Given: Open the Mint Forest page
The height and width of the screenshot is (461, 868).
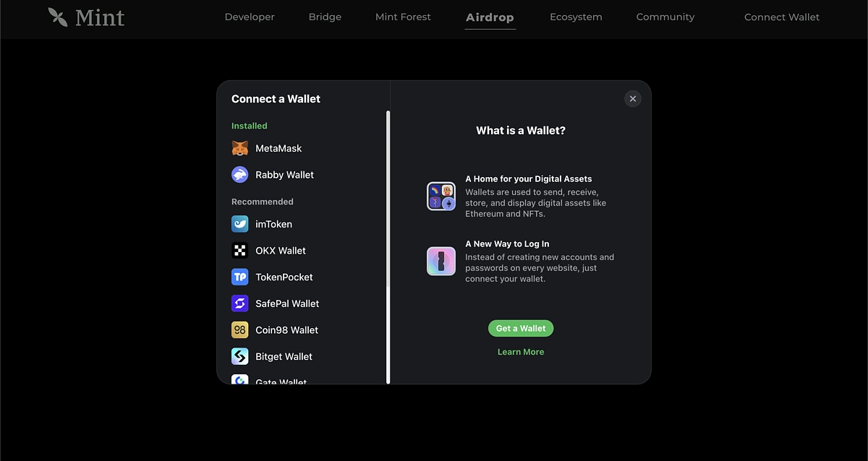Looking at the screenshot, I should pyautogui.click(x=403, y=17).
